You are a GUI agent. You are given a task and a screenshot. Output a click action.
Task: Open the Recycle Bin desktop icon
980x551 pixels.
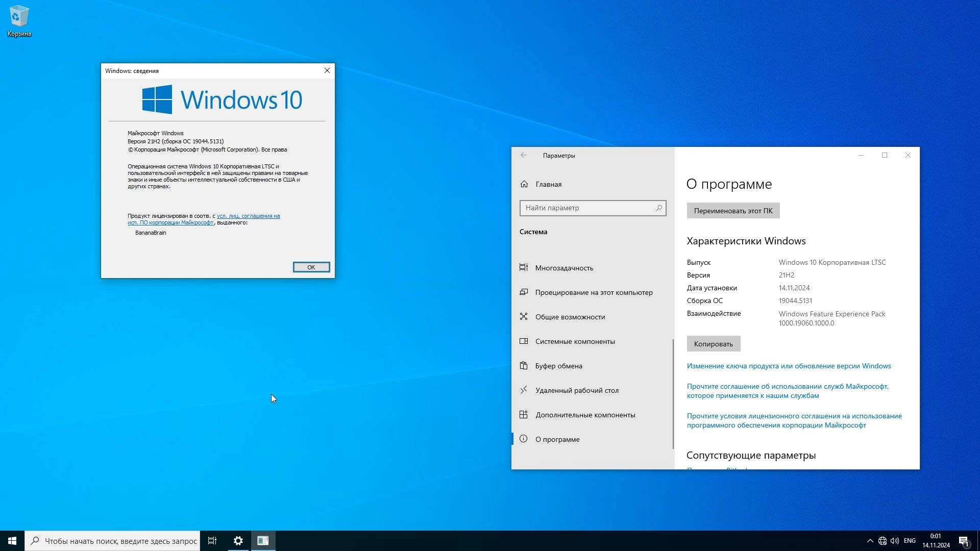[x=19, y=21]
